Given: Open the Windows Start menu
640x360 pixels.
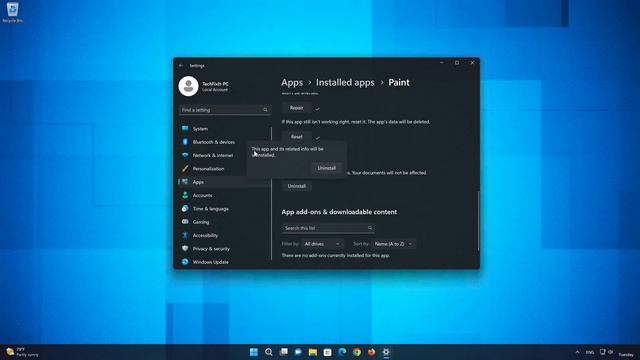Looking at the screenshot, I should [253, 352].
